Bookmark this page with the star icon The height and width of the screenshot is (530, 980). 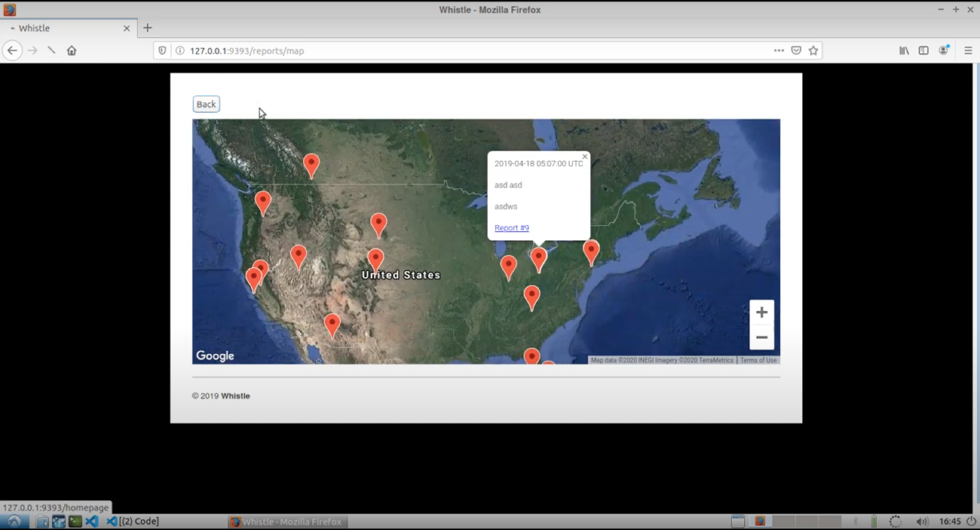[813, 50]
